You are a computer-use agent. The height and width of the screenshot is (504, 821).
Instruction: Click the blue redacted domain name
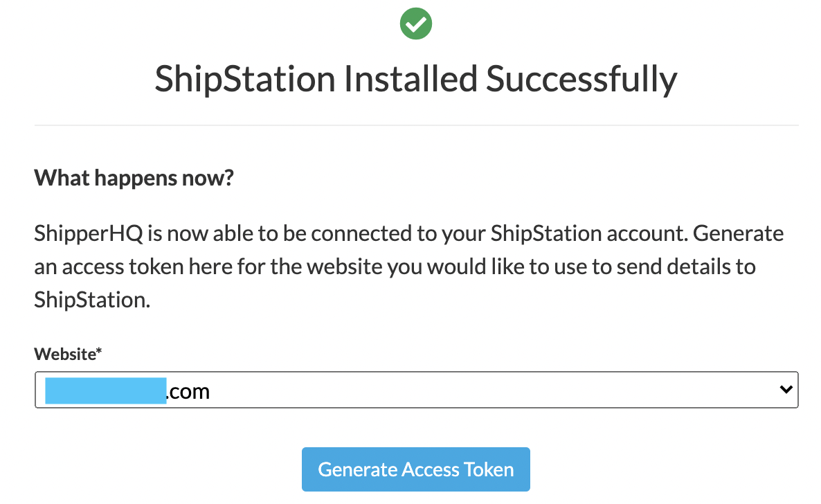click(x=105, y=390)
